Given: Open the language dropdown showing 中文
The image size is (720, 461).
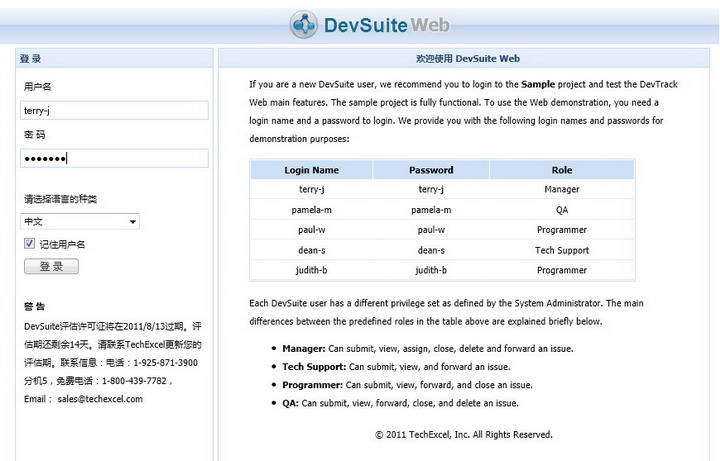Looking at the screenshot, I should coord(80,221).
